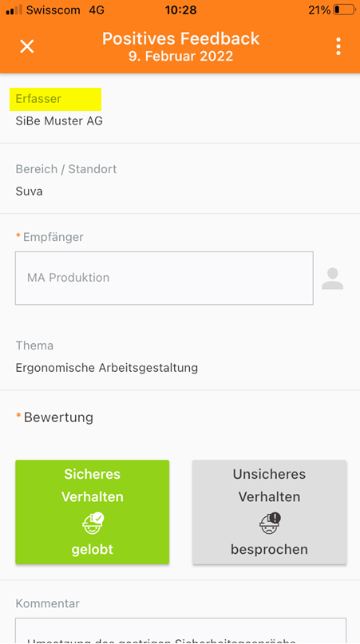Image resolution: width=360 pixels, height=644 pixels.
Task: Tap the Swisscom 4G carrier text
Action: (65, 10)
